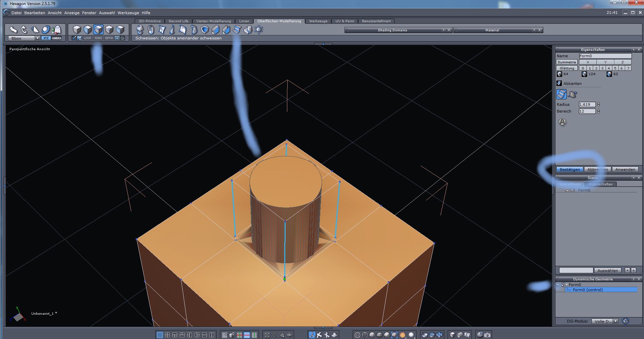The image size is (644, 339).
Task: Click the second selection-mode cube icon
Action: coord(88,30)
